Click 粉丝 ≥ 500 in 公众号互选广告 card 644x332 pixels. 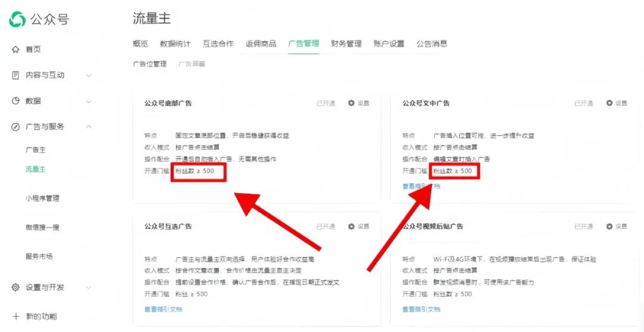click(x=191, y=294)
